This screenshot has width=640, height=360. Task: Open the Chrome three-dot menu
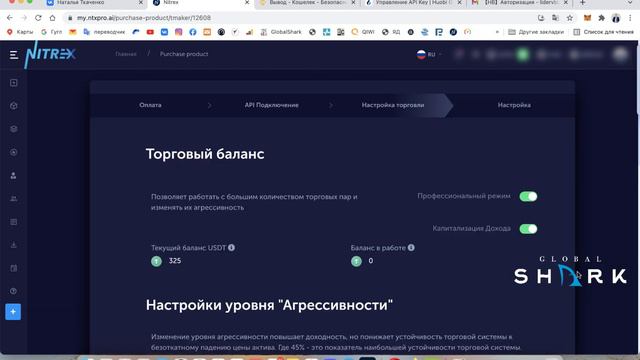[x=630, y=18]
